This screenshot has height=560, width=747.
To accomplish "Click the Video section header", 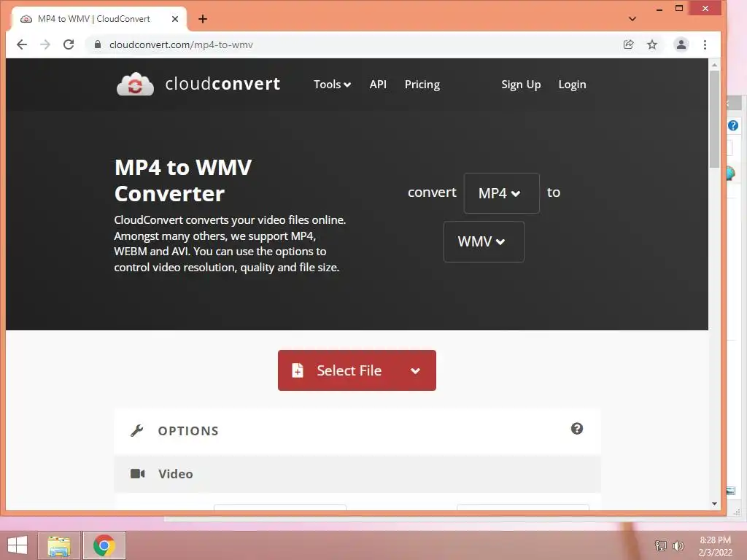I will coord(357,474).
